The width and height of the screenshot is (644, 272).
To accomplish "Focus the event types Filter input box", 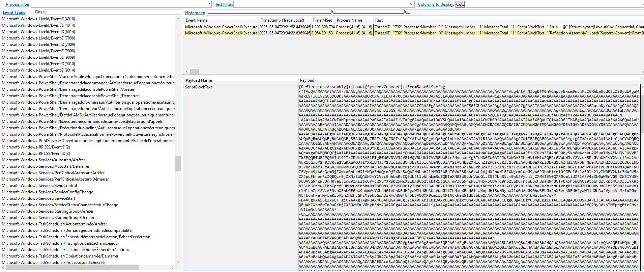I will click(x=113, y=12).
